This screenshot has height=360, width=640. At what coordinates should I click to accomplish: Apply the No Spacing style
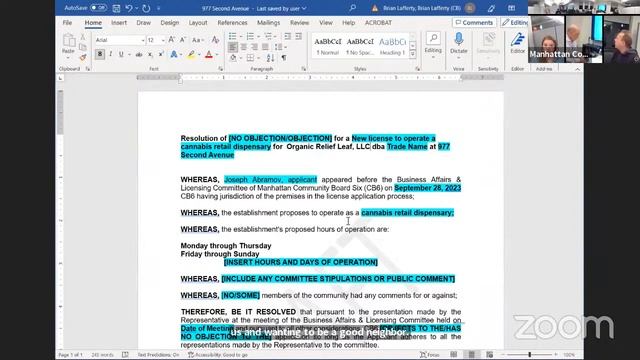360,46
